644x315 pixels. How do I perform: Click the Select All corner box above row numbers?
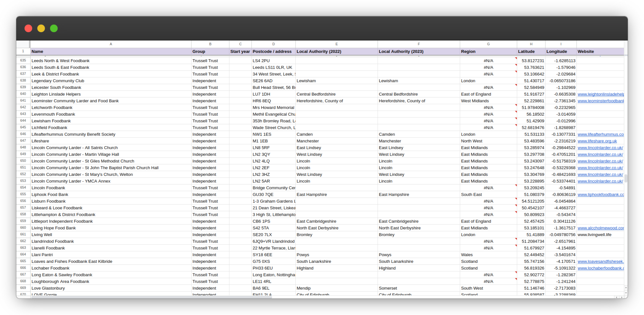point(23,44)
